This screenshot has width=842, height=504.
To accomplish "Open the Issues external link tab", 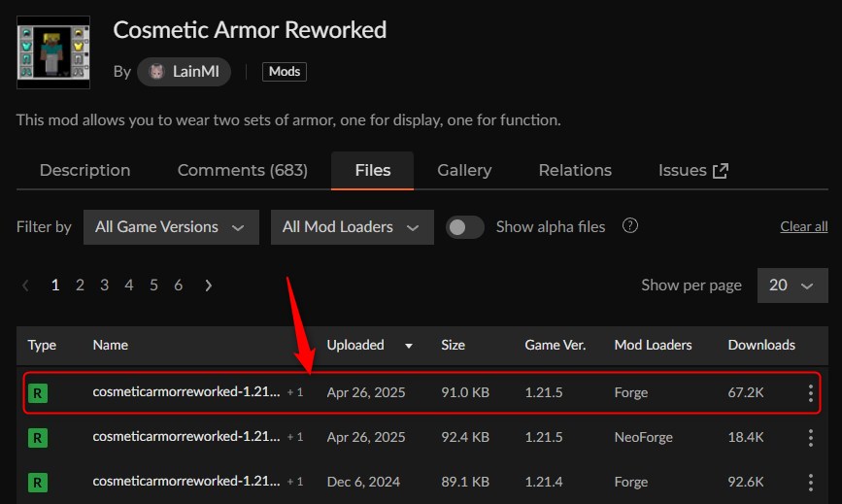I will (x=693, y=171).
